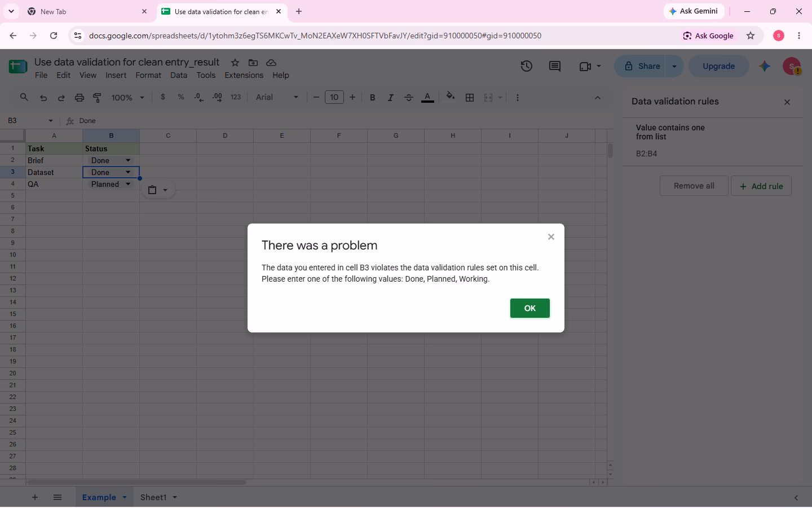The image size is (812, 508).
Task: Toggle strikethrough formatting
Action: coord(409,98)
